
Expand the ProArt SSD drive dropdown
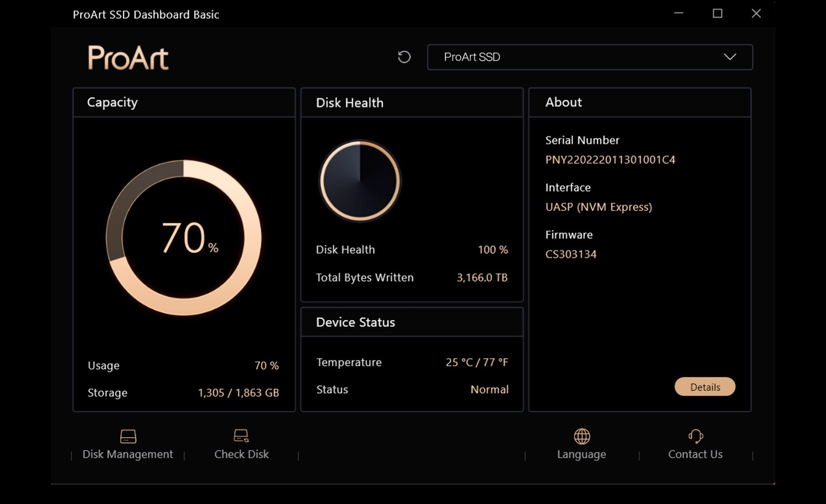tap(590, 57)
